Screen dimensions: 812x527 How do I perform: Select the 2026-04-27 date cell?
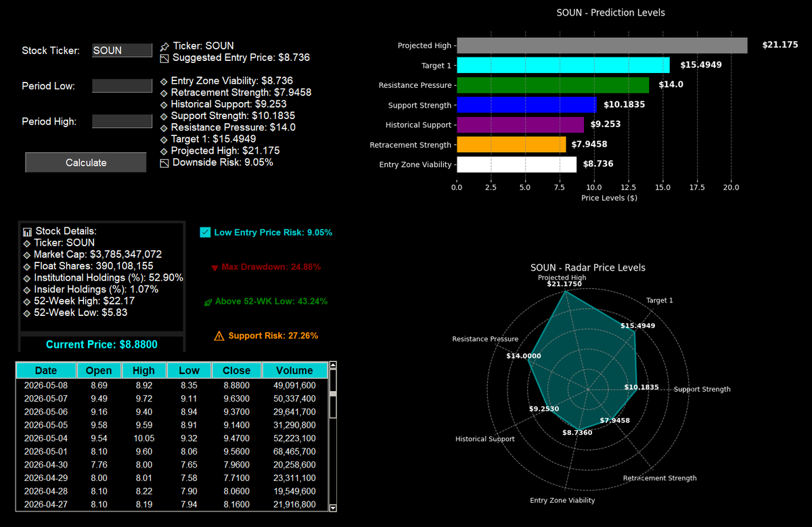point(46,505)
